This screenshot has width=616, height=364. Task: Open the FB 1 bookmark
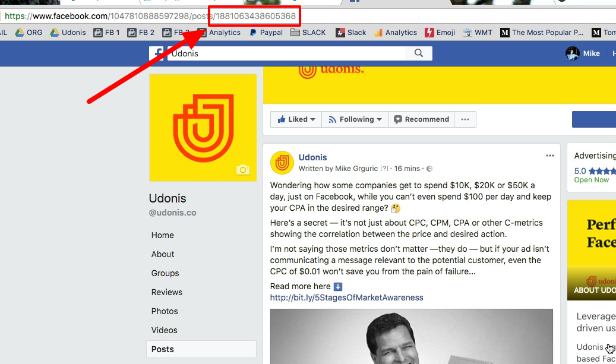[106, 33]
